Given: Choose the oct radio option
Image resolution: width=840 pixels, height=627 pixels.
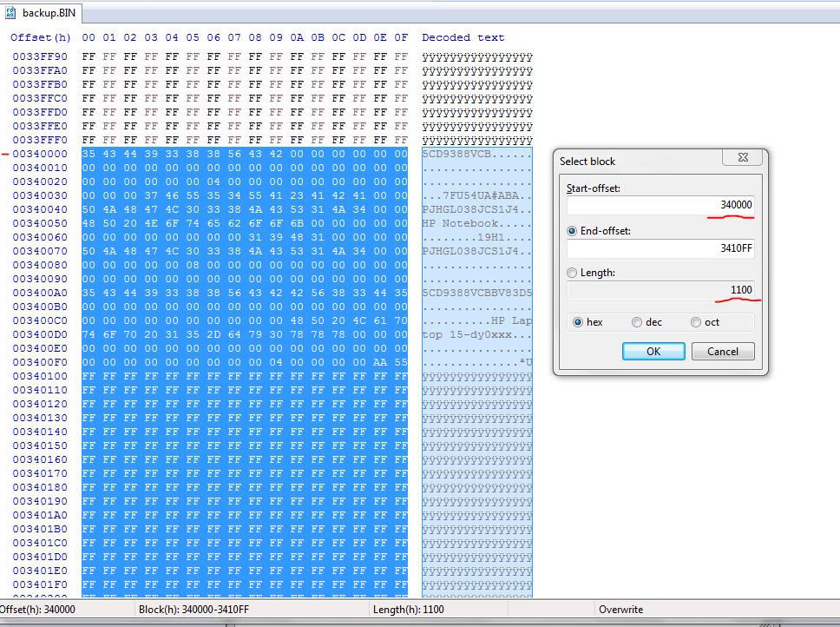Looking at the screenshot, I should pyautogui.click(x=695, y=322).
